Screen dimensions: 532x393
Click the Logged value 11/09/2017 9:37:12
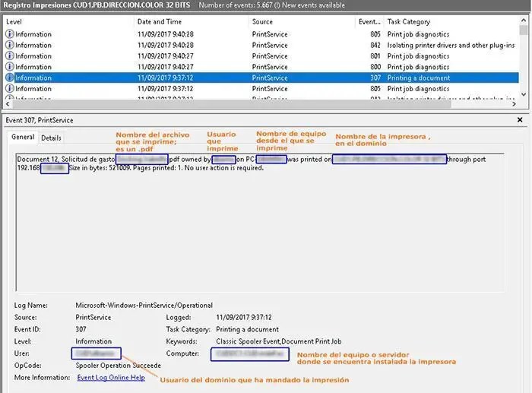tap(244, 317)
